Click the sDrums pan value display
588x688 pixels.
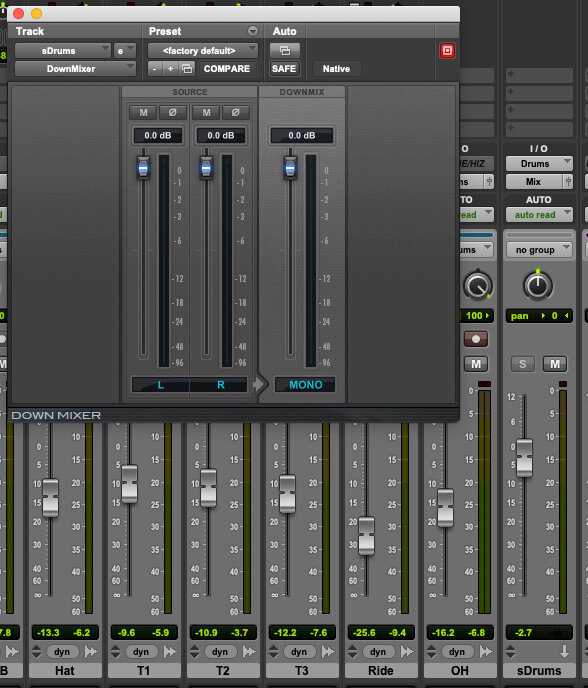[x=539, y=315]
